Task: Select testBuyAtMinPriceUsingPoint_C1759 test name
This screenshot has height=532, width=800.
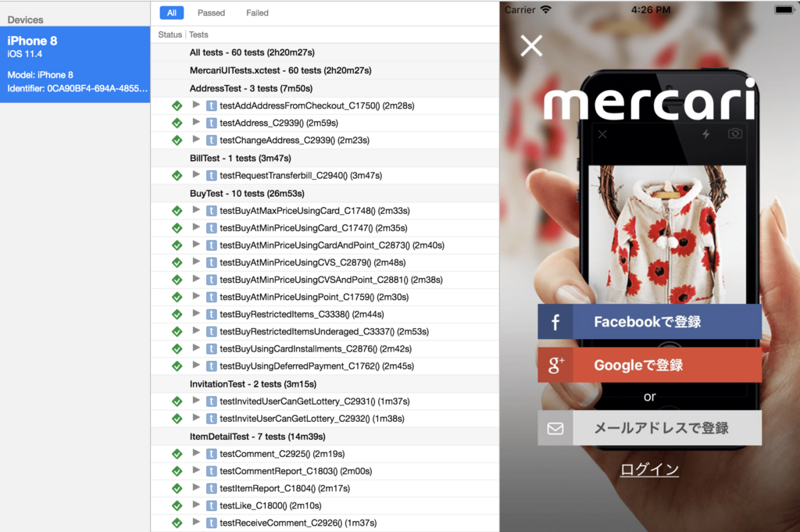Action: [x=314, y=297]
